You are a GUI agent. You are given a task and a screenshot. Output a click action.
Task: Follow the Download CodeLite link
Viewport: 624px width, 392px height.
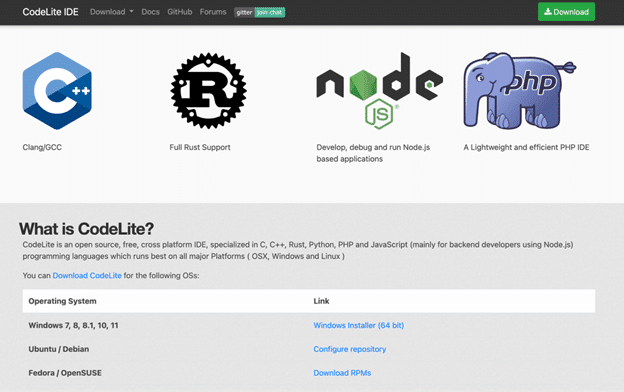(x=87, y=275)
